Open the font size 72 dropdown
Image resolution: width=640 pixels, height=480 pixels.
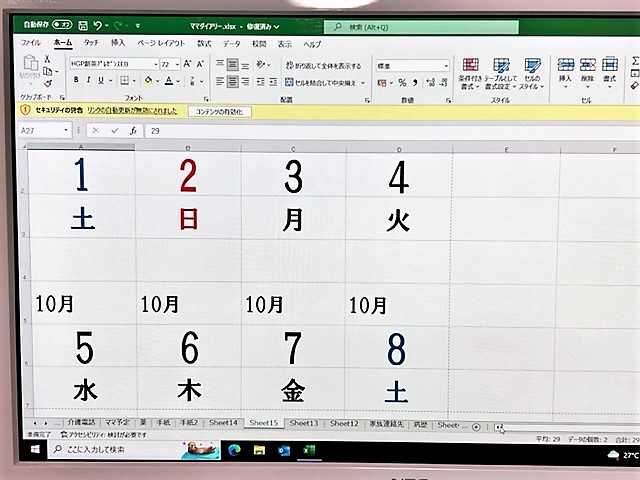click(177, 64)
